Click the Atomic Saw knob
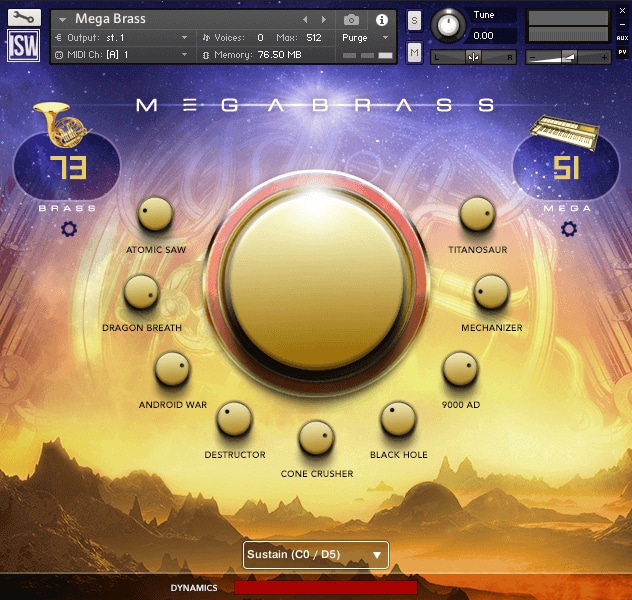 click(155, 215)
